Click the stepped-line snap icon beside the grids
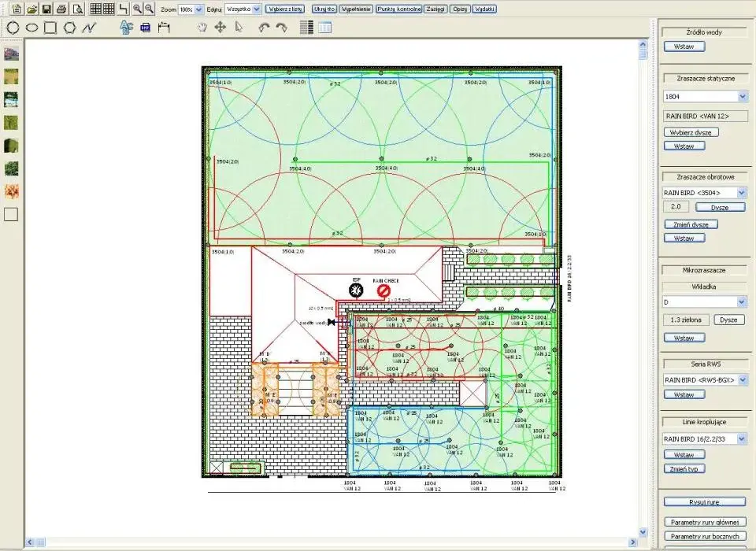The image size is (756, 551). (124, 9)
